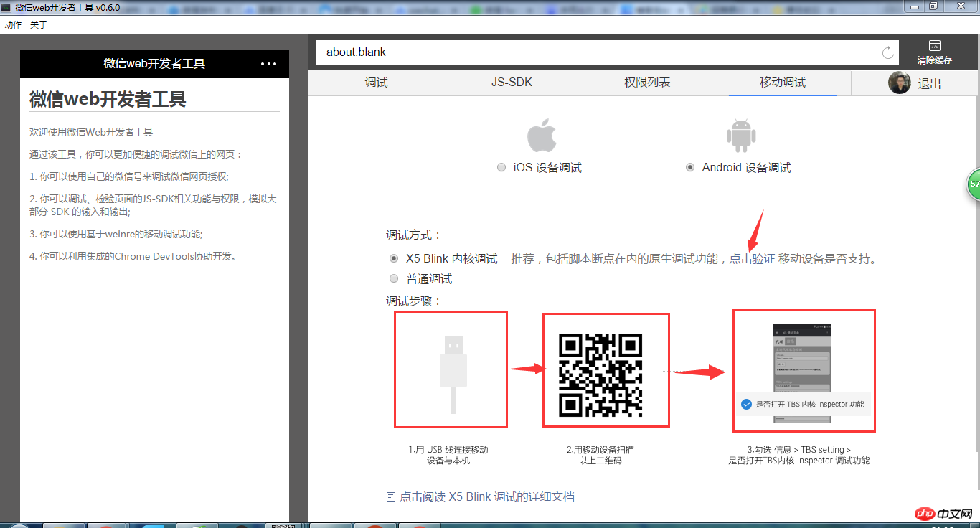Click the three-dots menu in phone header

point(268,64)
